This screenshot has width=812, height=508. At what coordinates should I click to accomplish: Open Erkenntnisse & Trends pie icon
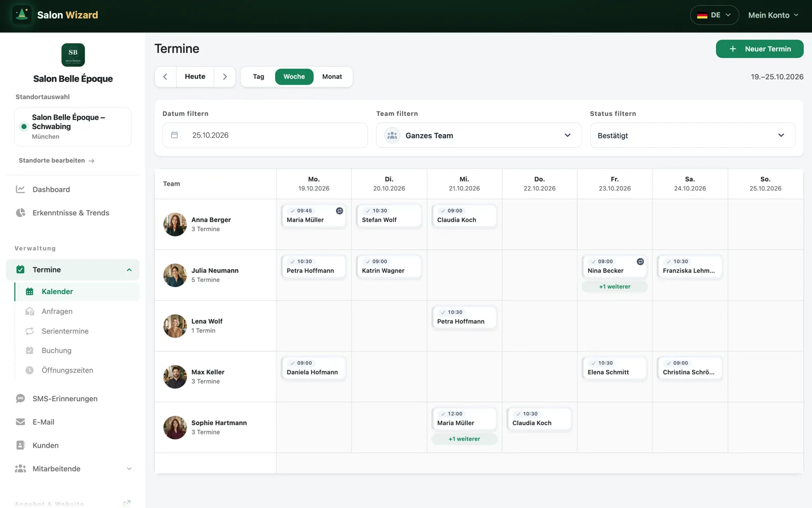coord(20,213)
